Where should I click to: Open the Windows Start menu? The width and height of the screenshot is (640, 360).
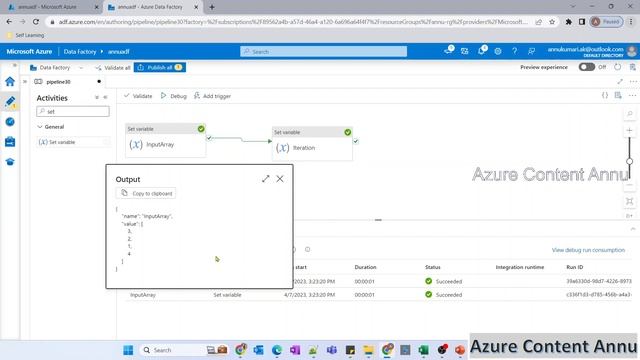(x=128, y=350)
